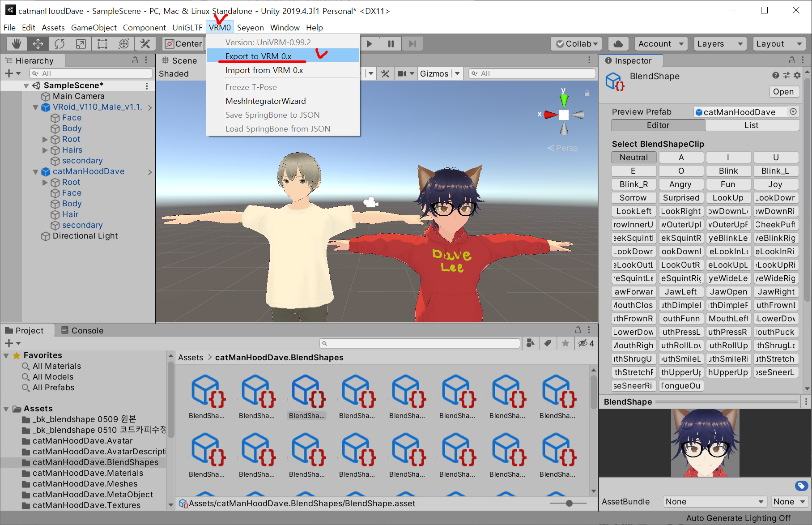
Task: Collapse the SampleScene tree
Action: click(26, 85)
